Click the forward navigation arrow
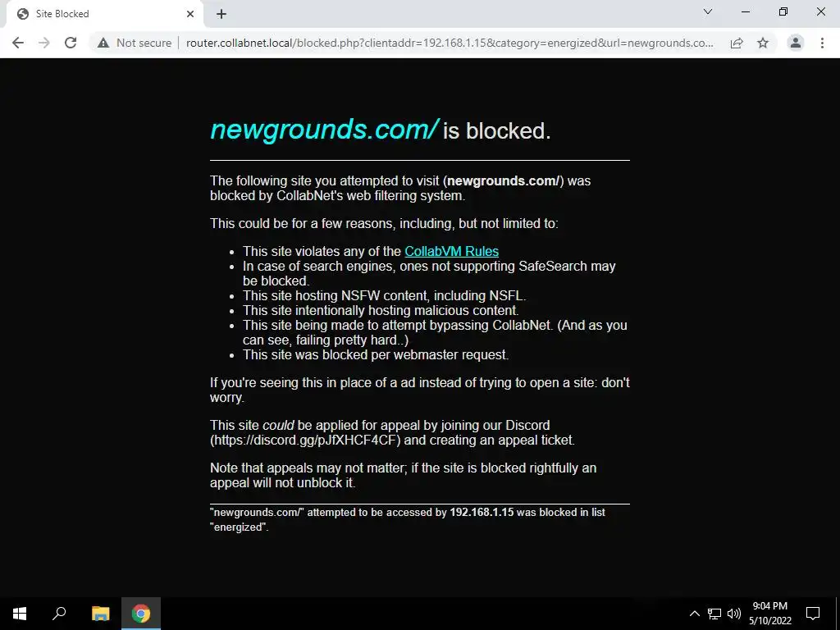 tap(44, 43)
